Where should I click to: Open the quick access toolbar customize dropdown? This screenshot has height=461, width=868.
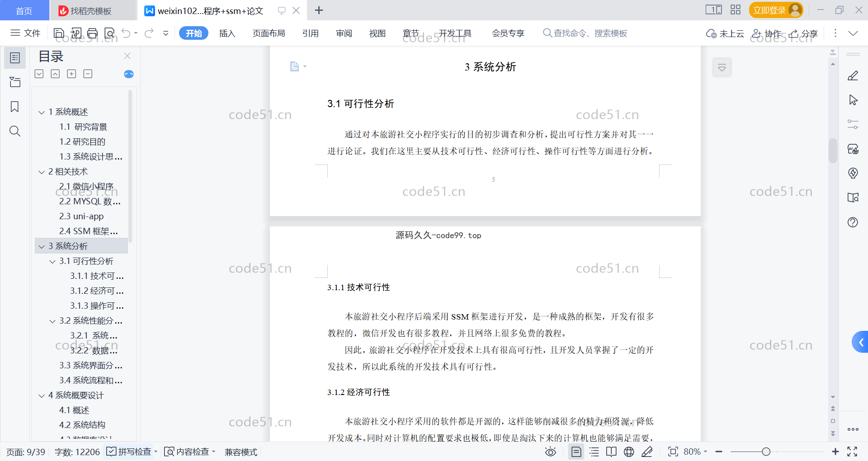click(165, 33)
